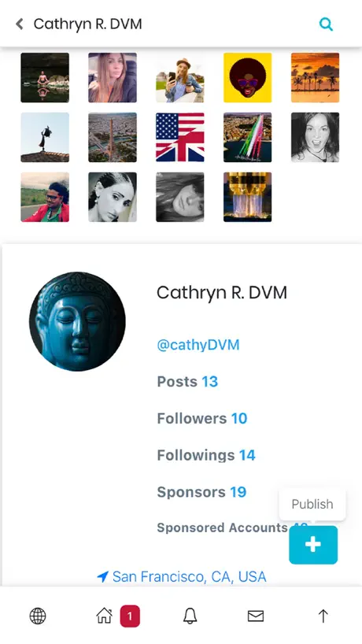
Task: Open search with the magnifier icon
Action: click(x=326, y=24)
